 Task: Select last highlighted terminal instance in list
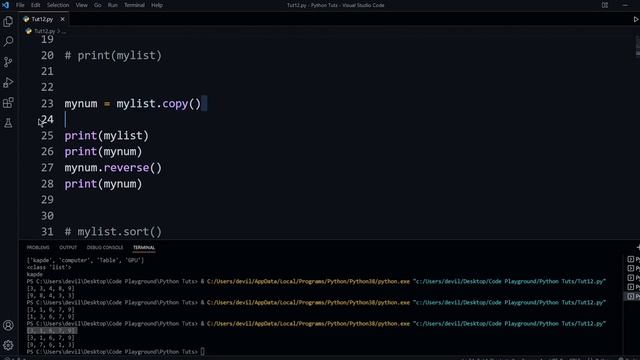pos(632,296)
